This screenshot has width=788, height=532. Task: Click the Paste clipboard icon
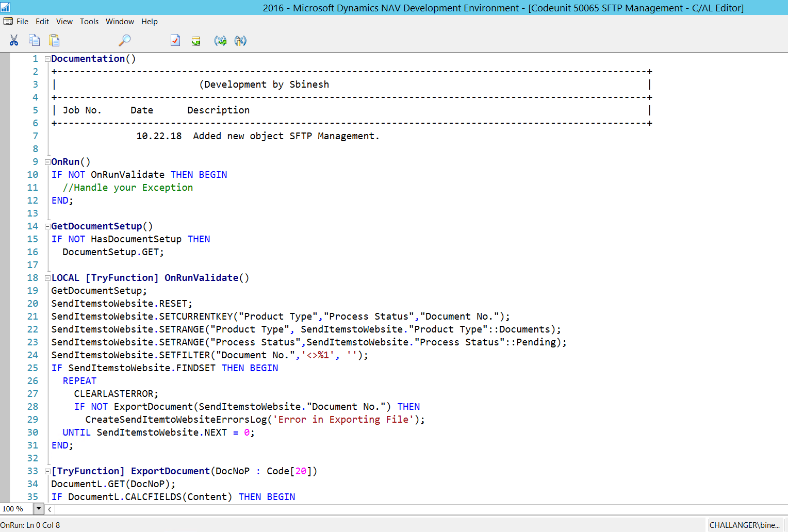pyautogui.click(x=54, y=40)
